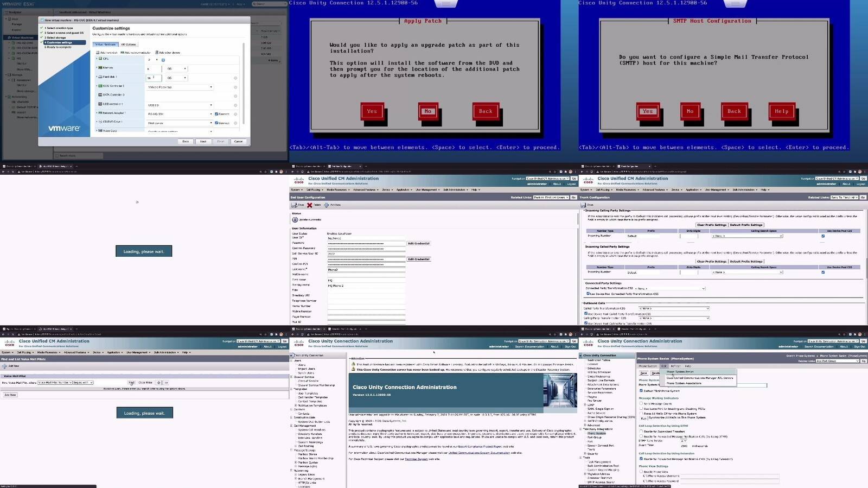Toggle Use Device Pool Connected Party Transformation CSS
Viewport: 868px width, 488px height.
pyautogui.click(x=588, y=294)
